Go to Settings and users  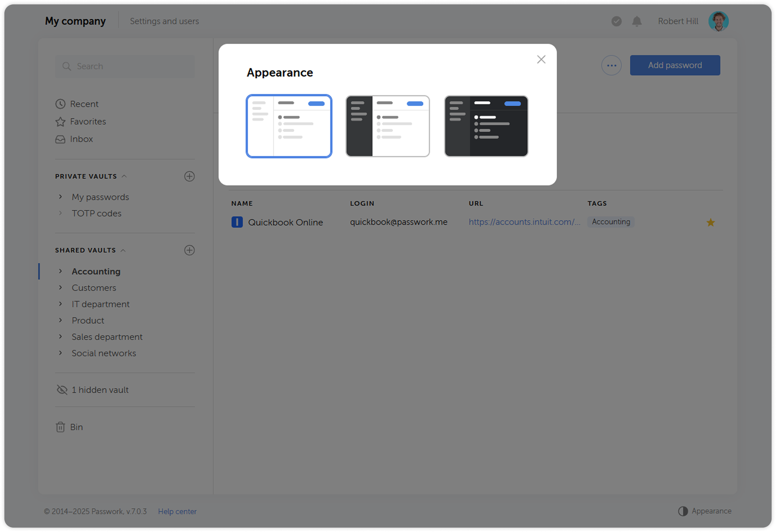(x=164, y=21)
